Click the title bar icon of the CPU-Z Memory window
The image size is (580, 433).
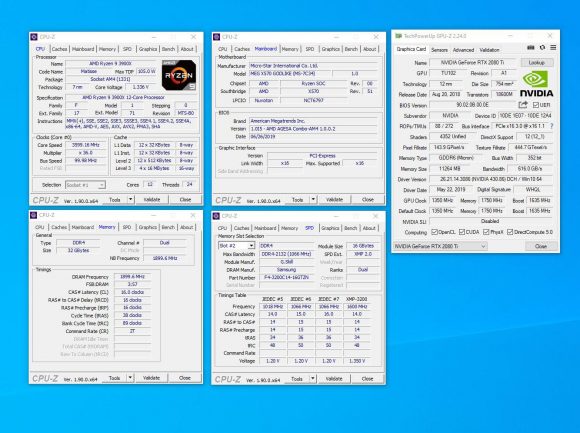point(34,215)
